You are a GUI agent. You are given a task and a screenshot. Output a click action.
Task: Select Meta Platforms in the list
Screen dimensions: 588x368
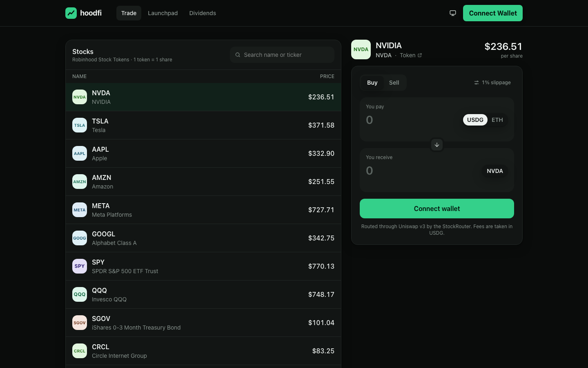point(112,215)
